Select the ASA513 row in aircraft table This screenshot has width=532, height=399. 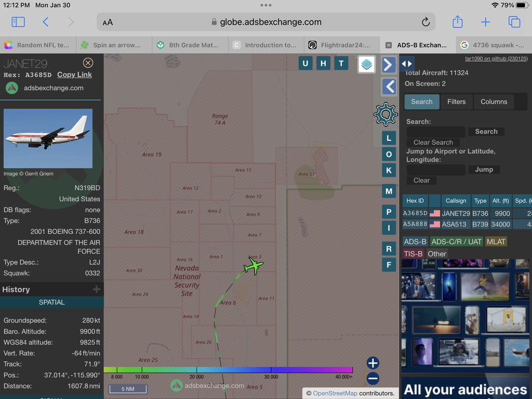coord(467,224)
